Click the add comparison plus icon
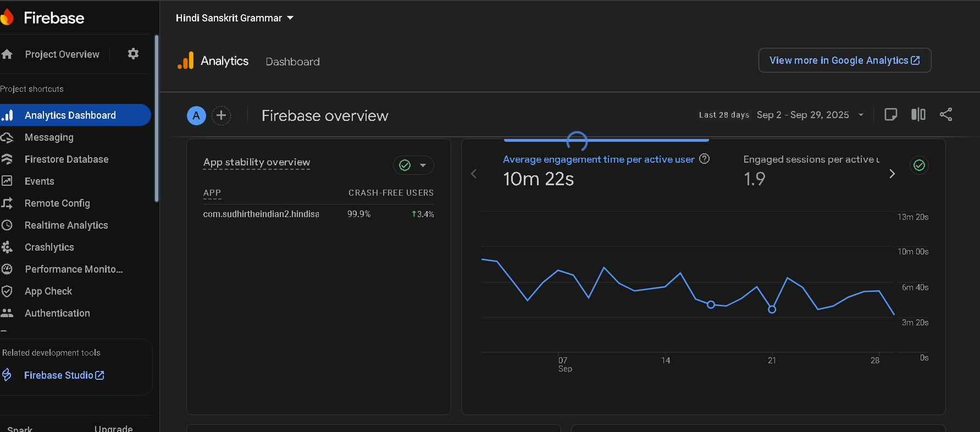This screenshot has height=432, width=980. tap(221, 115)
